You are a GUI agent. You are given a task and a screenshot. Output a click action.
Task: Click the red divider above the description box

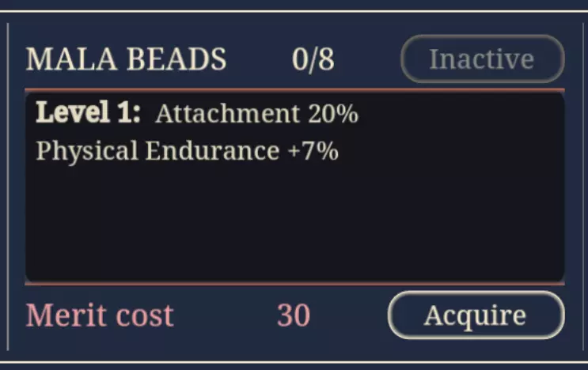tap(294, 91)
